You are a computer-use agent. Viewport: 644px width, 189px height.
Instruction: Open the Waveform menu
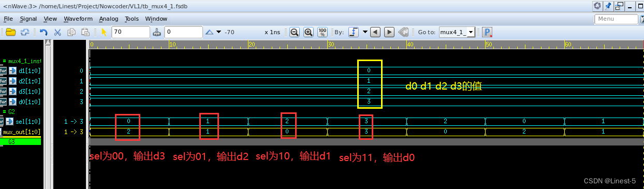point(78,19)
